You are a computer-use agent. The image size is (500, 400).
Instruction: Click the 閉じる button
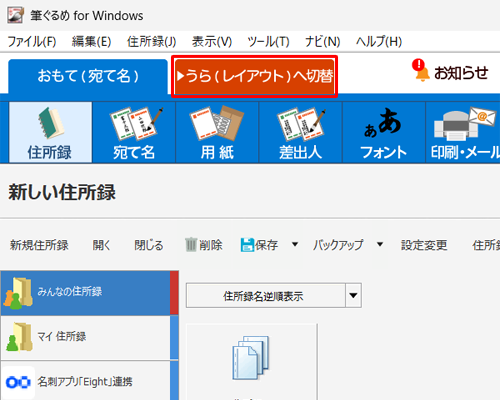(x=149, y=245)
